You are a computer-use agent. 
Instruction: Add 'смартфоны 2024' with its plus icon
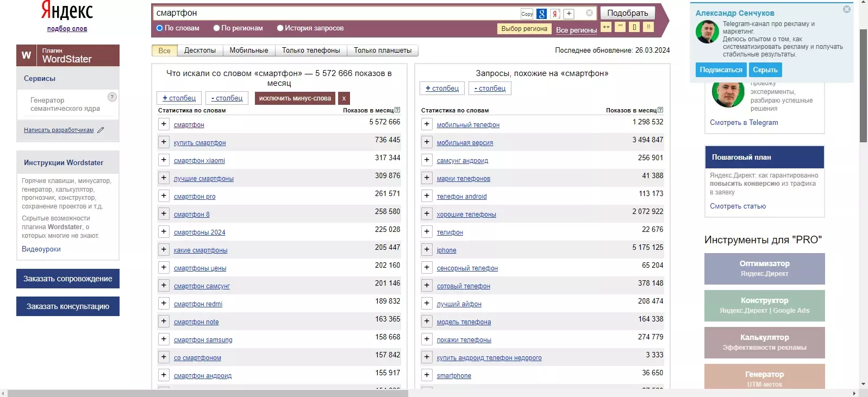[x=164, y=232]
